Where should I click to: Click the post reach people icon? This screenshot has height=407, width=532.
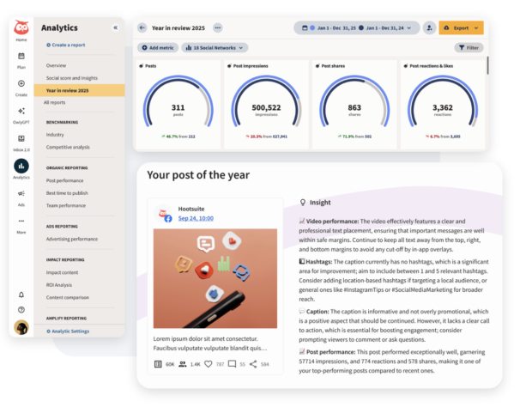coord(183,364)
